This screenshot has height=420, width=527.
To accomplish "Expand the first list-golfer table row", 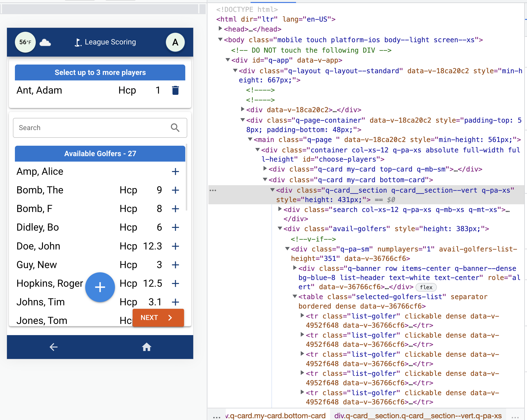I will tap(302, 316).
